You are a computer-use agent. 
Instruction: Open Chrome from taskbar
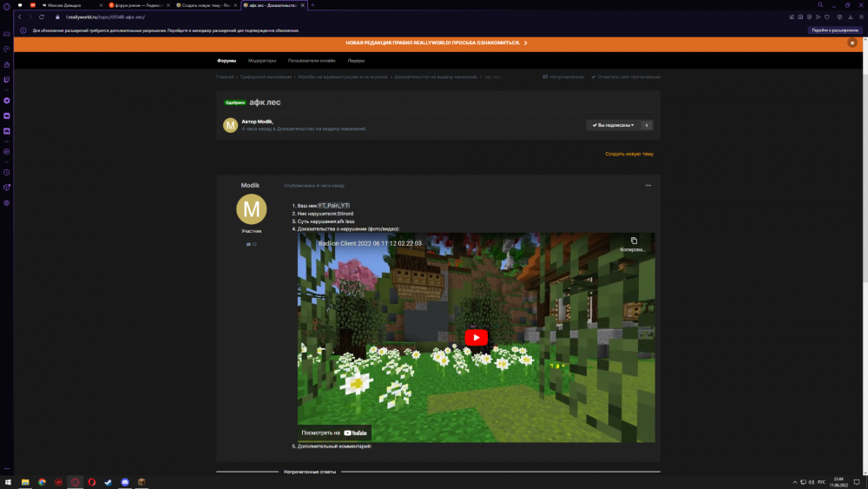(x=42, y=482)
